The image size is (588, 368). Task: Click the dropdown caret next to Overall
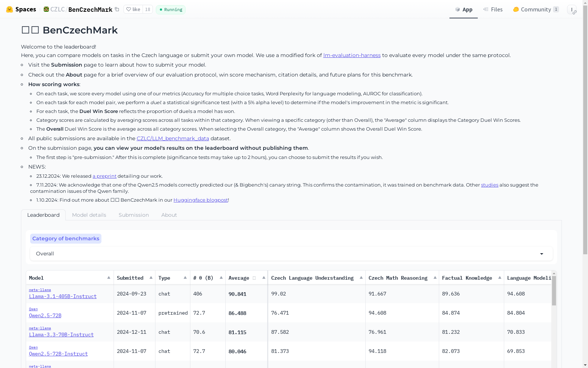(542, 254)
